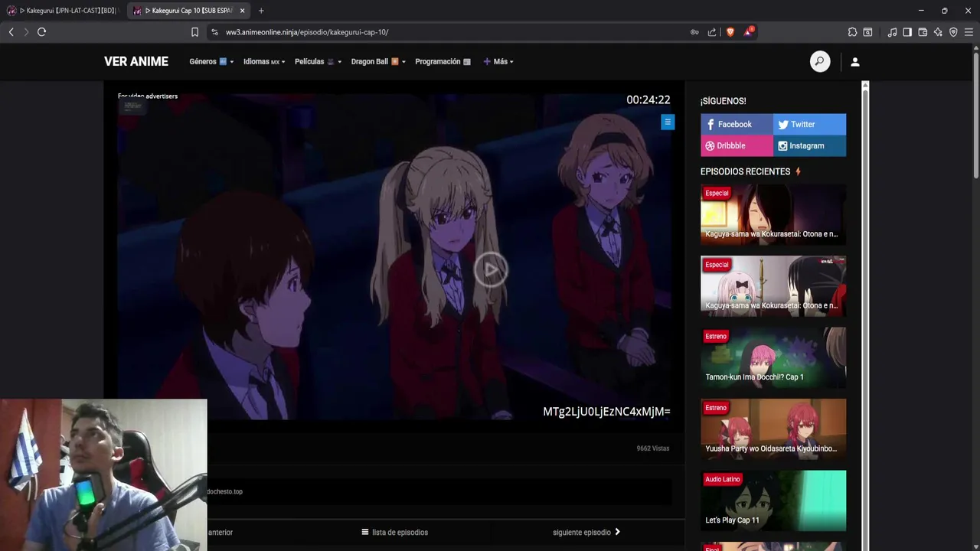Switch to Kakegurui JPN-LAT-CAST BD tab
980x551 pixels.
click(x=63, y=11)
